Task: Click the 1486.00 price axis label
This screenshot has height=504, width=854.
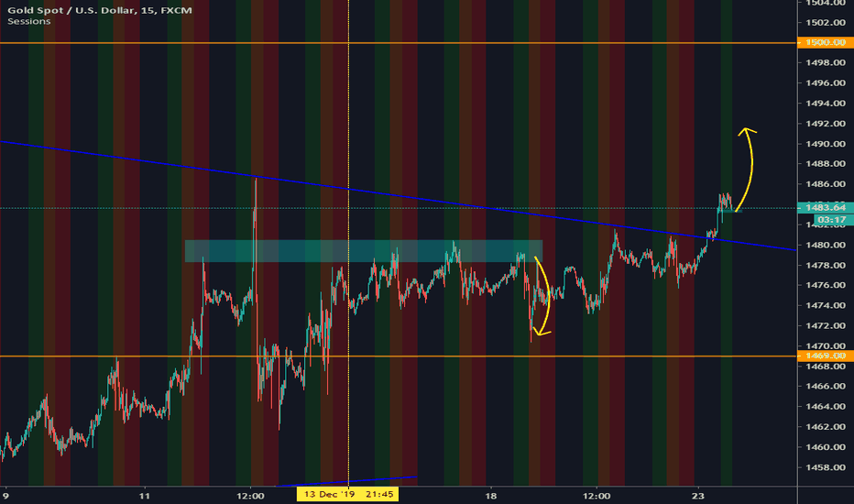Action: 825,184
